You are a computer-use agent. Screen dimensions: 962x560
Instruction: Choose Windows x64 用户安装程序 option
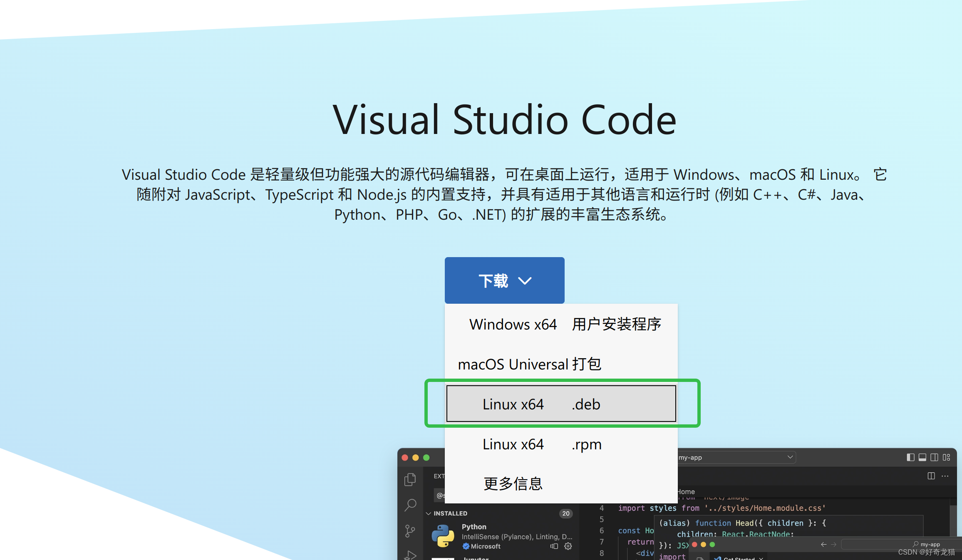(561, 324)
